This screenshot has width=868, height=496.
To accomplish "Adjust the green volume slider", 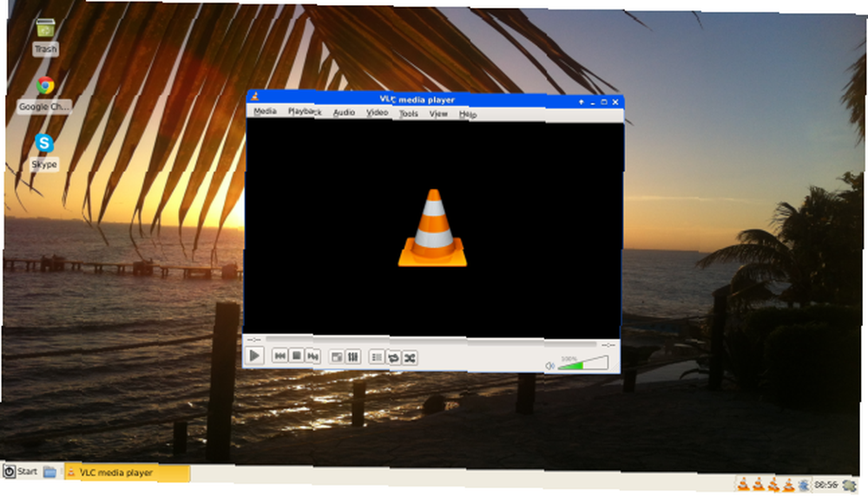I will pos(583,363).
